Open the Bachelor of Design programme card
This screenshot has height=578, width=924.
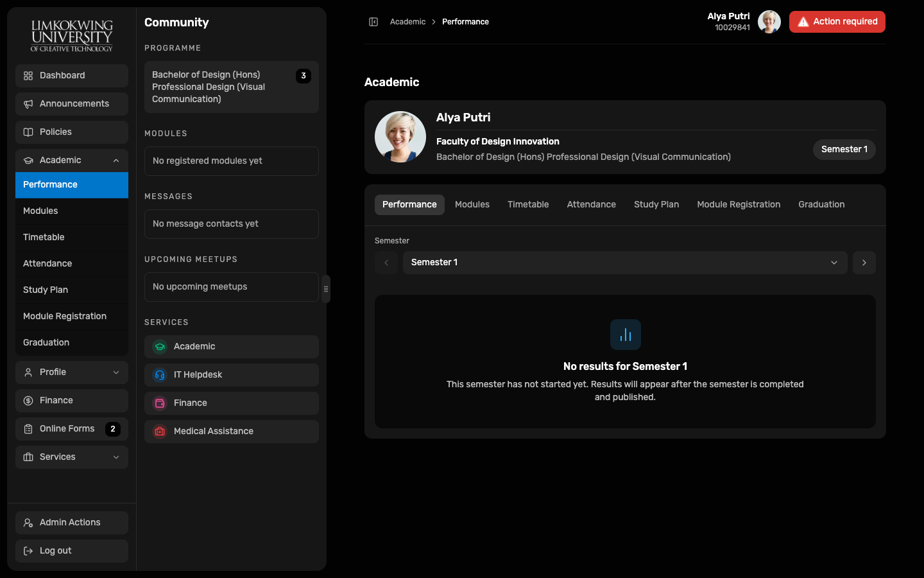click(232, 87)
